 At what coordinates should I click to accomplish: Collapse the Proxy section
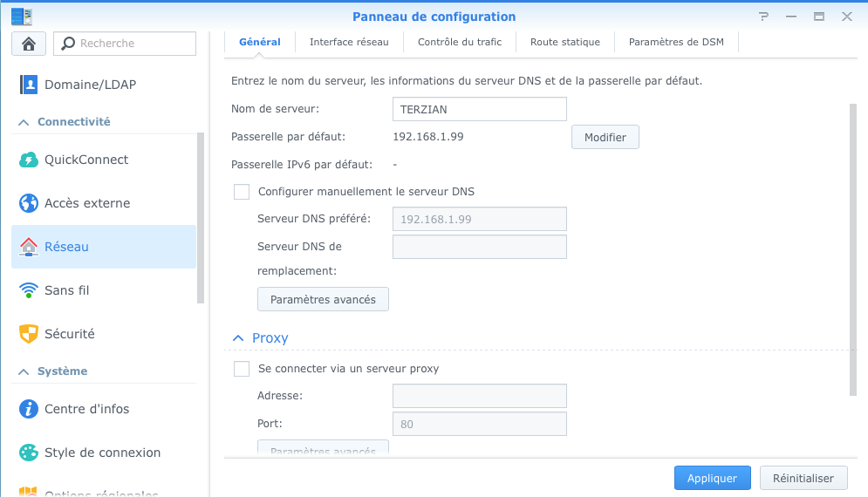(x=237, y=338)
